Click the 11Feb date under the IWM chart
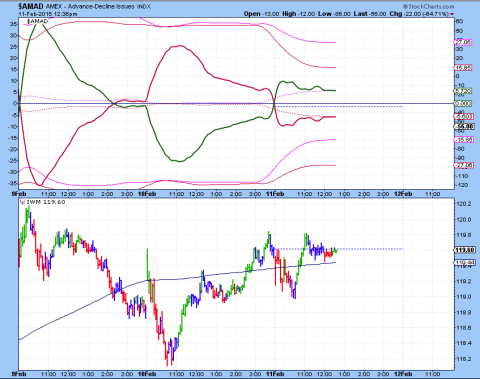 click(275, 374)
